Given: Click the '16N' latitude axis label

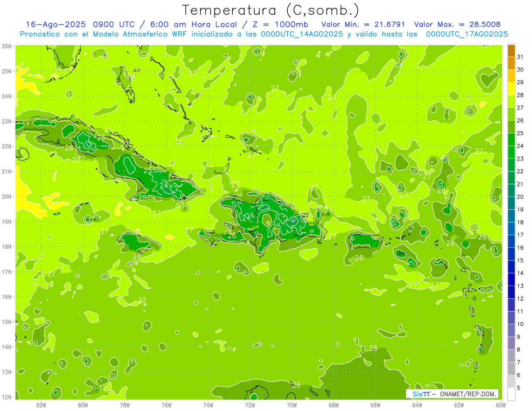Looking at the screenshot, I should 7,297.
